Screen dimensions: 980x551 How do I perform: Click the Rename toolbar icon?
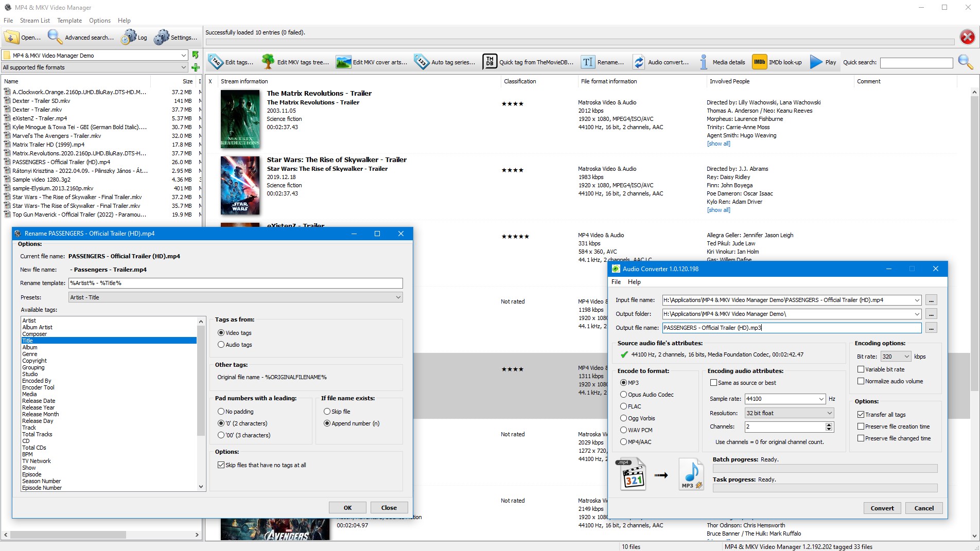pos(588,62)
